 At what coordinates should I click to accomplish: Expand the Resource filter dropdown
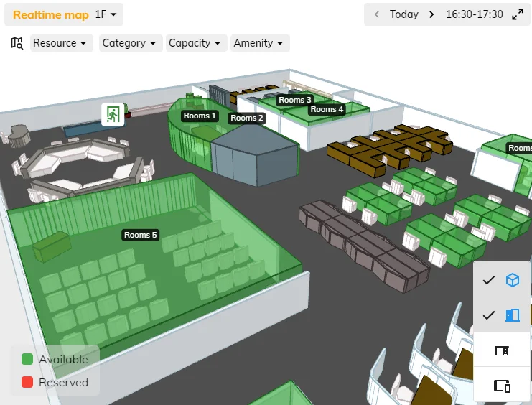point(62,43)
